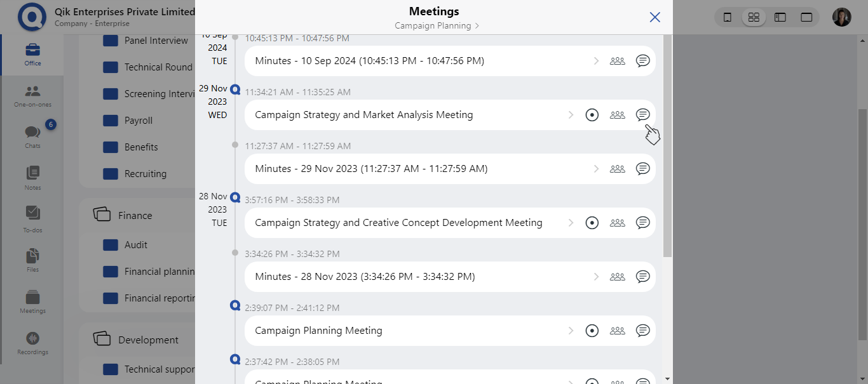Open the Recordings section
Viewport: 868px width, 384px height.
[x=32, y=343]
